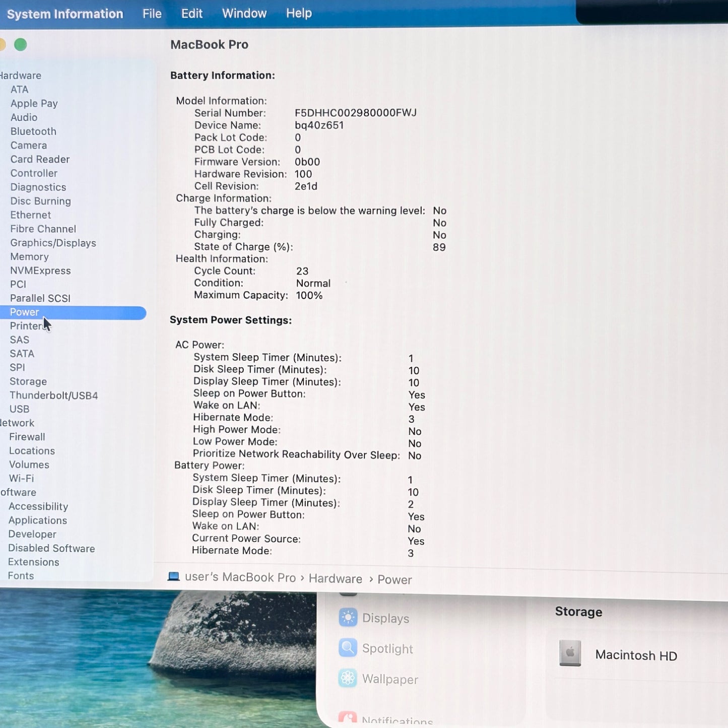This screenshot has width=728, height=728.
Task: Select SAS in the sidebar
Action: [20, 340]
